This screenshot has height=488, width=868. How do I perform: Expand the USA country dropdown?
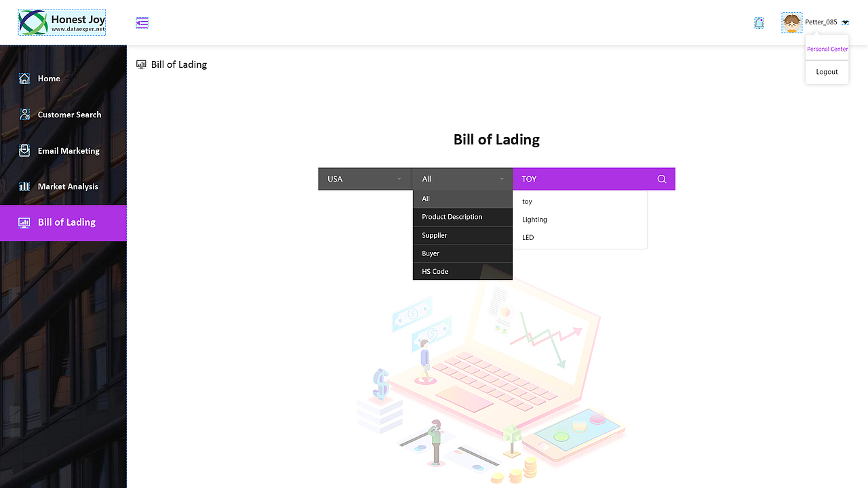365,179
